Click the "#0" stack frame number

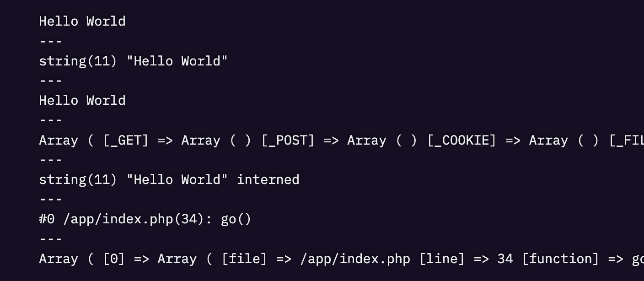[x=47, y=219]
